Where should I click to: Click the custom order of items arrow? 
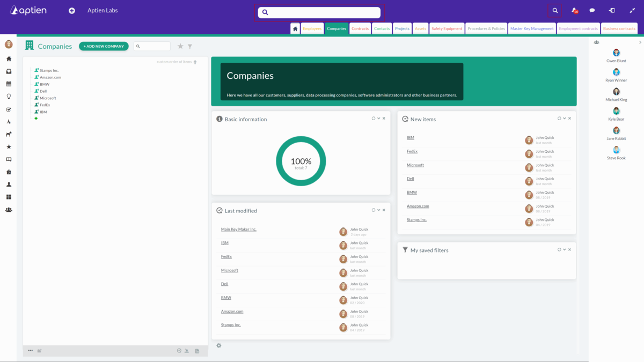(x=195, y=62)
